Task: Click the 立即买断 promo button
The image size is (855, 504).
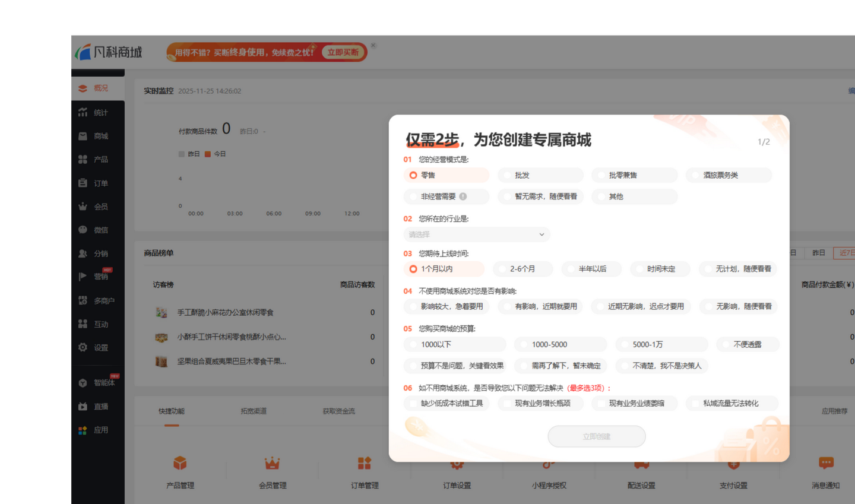Action: click(x=343, y=52)
